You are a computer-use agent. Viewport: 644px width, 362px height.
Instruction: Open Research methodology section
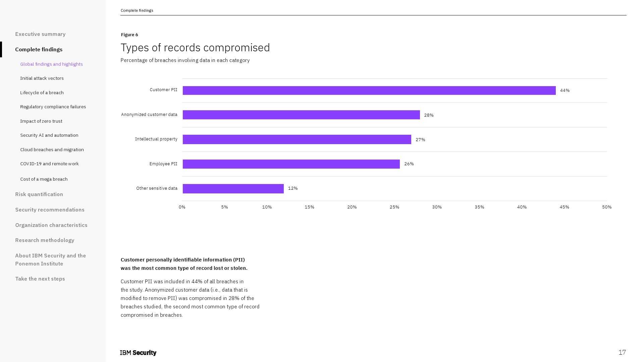tap(45, 240)
